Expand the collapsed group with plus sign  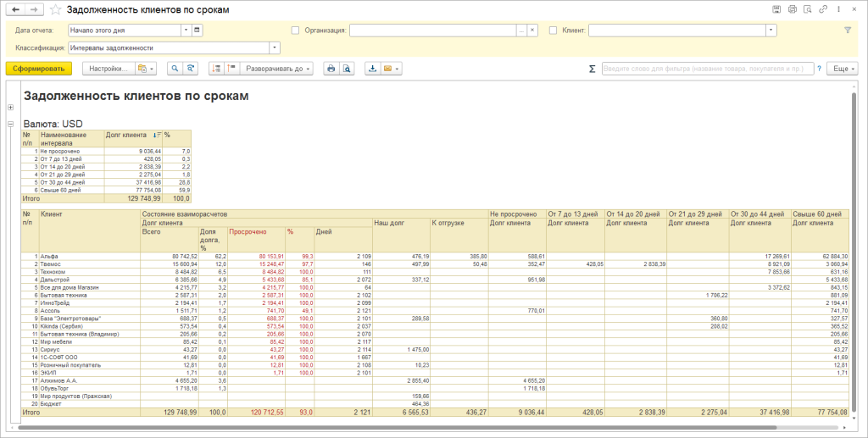pos(10,108)
